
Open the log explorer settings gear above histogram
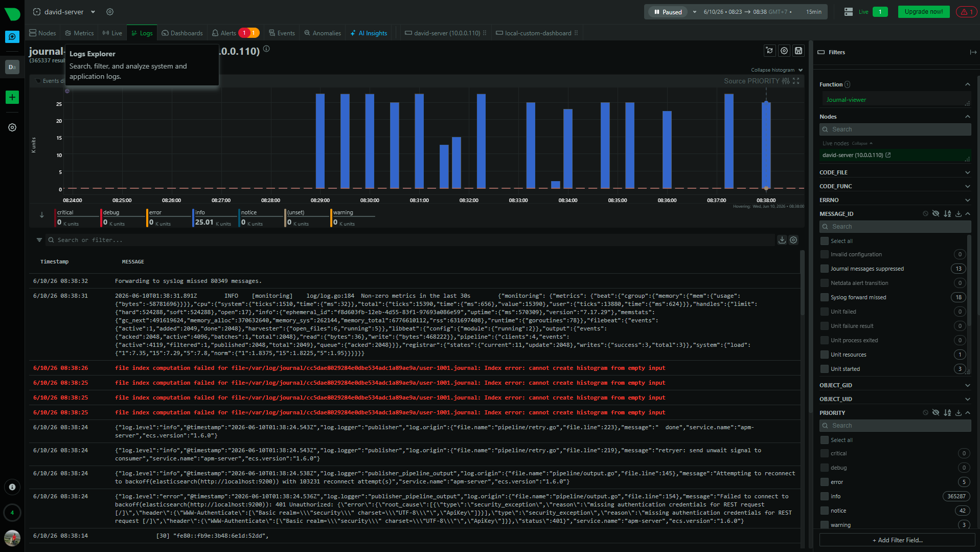784,51
